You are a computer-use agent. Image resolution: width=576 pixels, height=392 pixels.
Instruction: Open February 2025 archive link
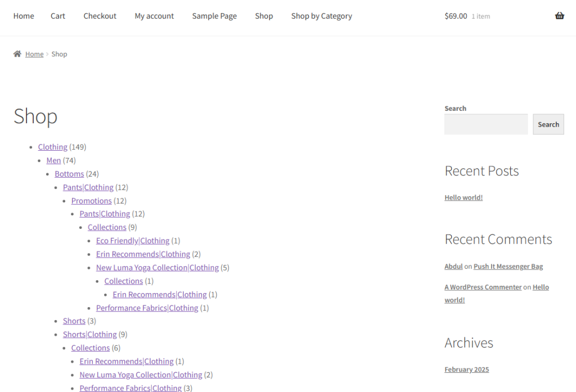click(x=466, y=370)
